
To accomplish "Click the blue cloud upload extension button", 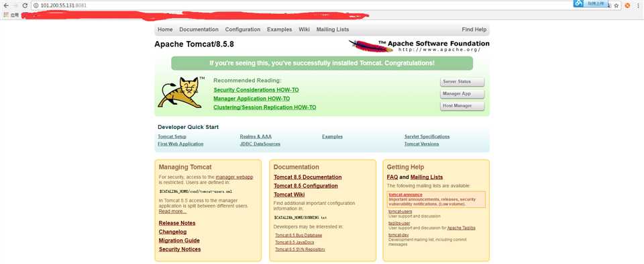I will point(590,3).
